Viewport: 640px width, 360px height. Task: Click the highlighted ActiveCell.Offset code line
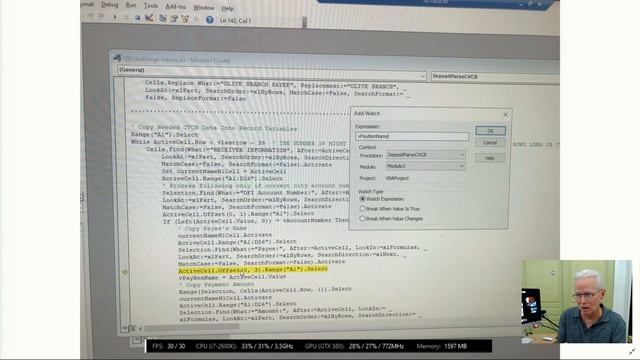(x=253, y=269)
